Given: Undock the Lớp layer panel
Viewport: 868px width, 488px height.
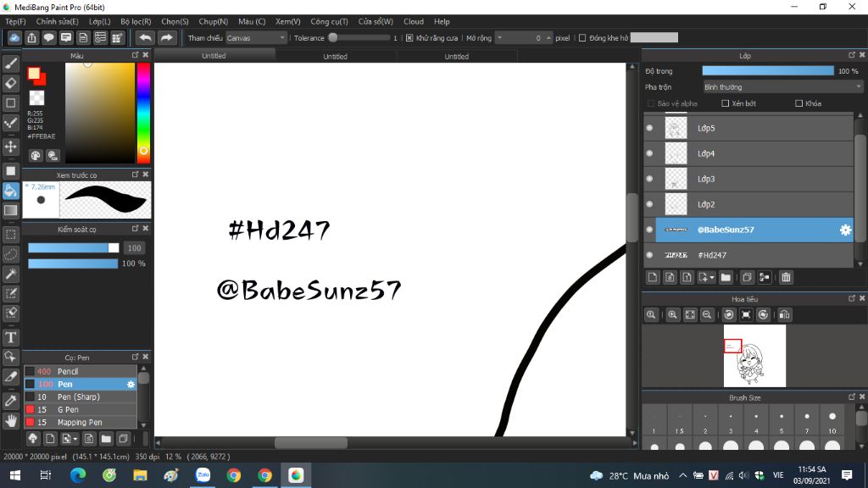Looking at the screenshot, I should coord(851,55).
